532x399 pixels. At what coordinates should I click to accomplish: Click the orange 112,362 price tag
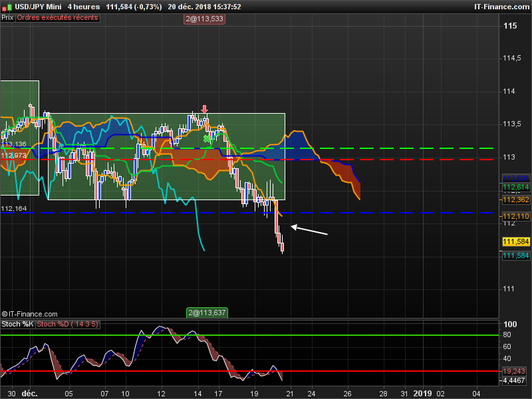(516, 200)
